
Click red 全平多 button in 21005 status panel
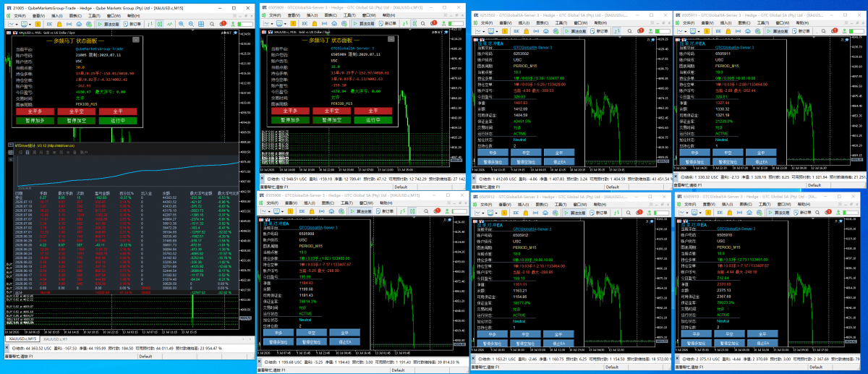point(35,111)
